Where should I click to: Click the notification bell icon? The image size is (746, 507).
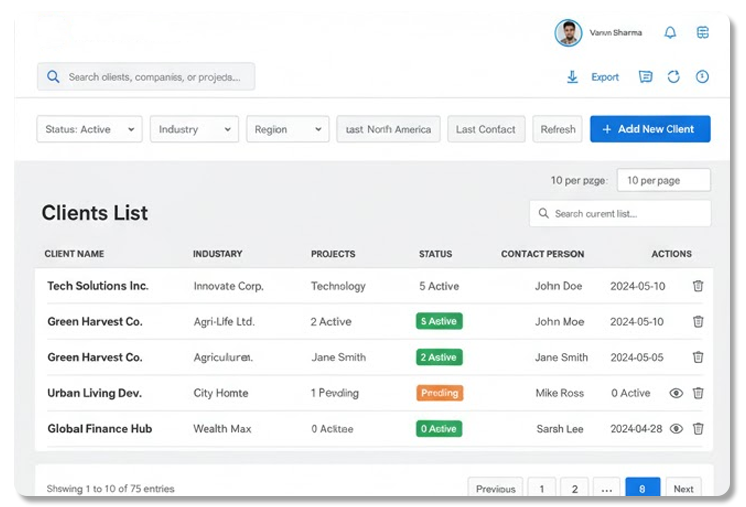point(670,33)
